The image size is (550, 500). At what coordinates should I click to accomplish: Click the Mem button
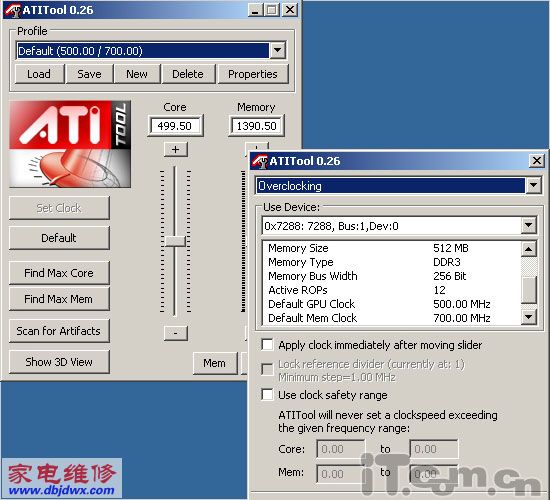point(215,363)
